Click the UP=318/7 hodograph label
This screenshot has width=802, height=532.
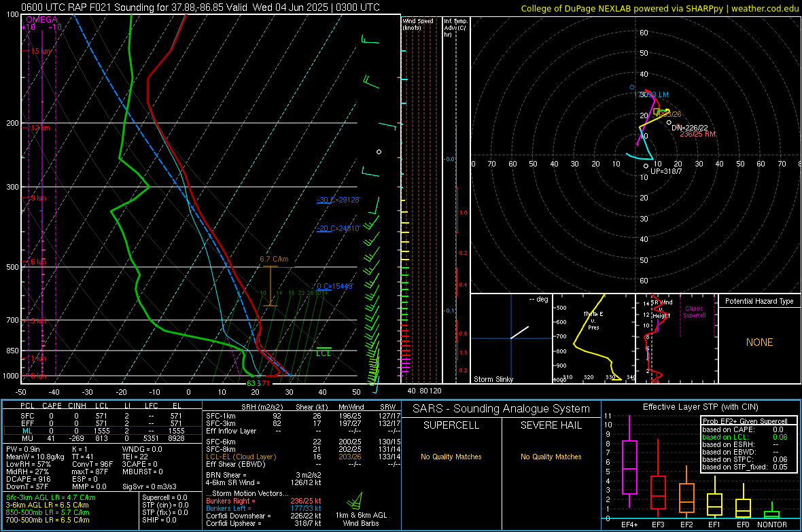pyautogui.click(x=666, y=171)
